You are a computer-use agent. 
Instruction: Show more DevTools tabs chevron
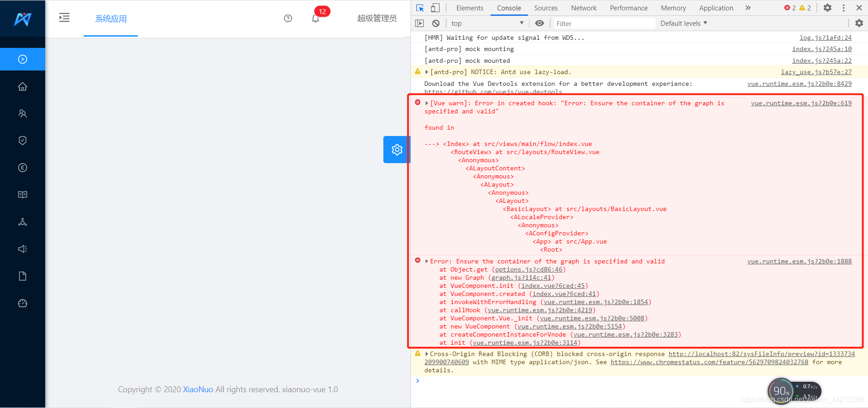point(748,8)
